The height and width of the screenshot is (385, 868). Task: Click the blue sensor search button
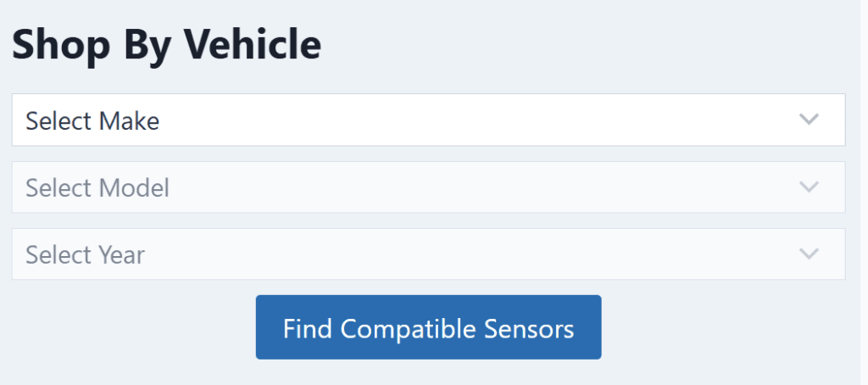point(428,327)
